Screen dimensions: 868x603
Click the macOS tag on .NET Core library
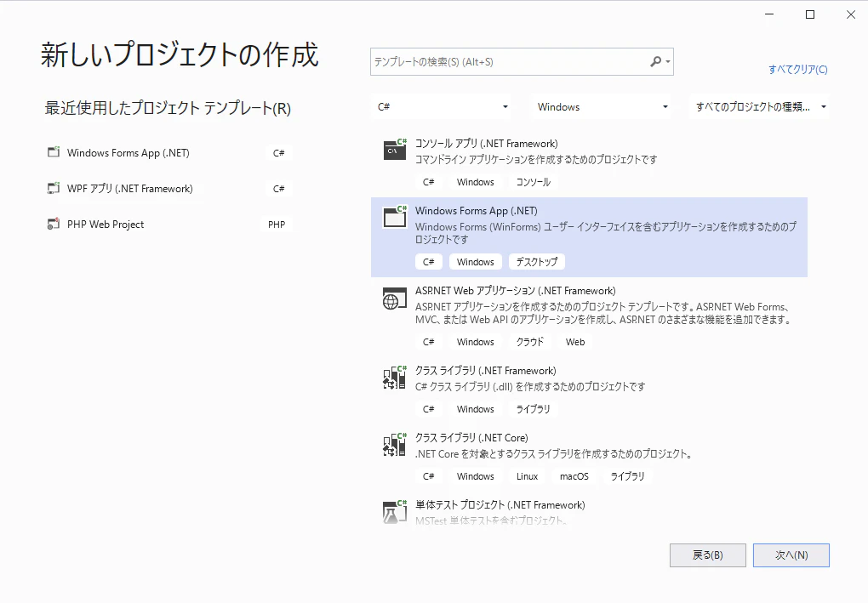pyautogui.click(x=574, y=476)
